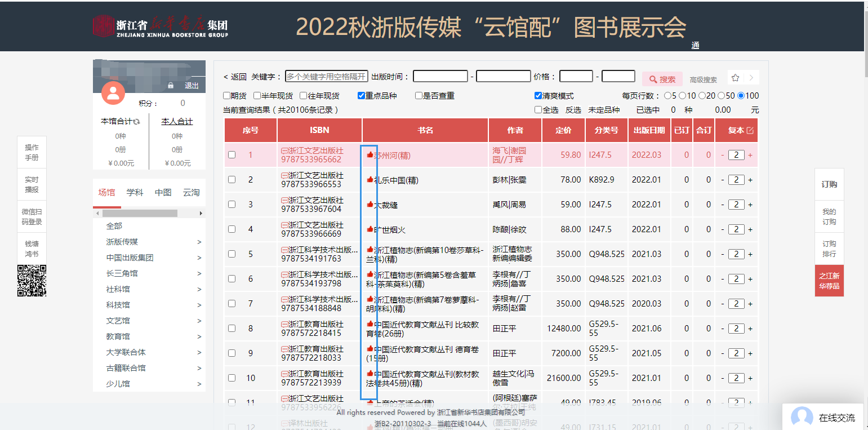Expand the 文艺馆 category arrow
The height and width of the screenshot is (430, 868).
click(x=199, y=321)
